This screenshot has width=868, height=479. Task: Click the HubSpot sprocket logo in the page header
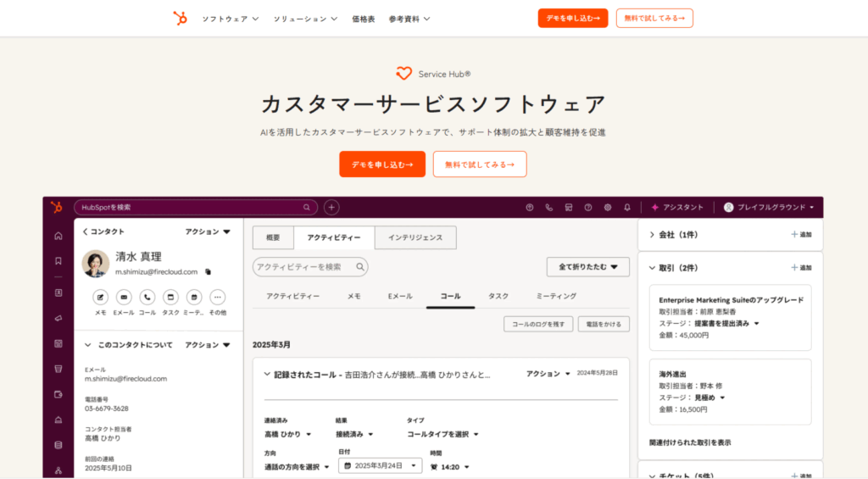click(x=180, y=18)
